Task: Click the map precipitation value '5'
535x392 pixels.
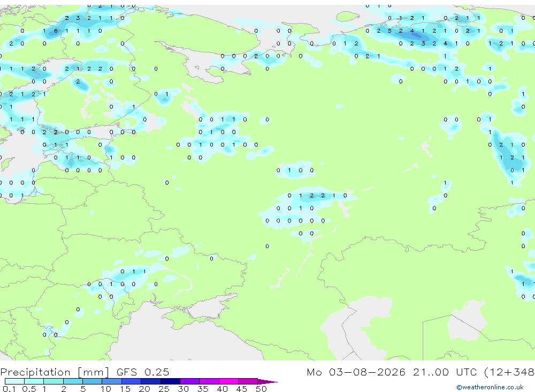Action: click(389, 30)
